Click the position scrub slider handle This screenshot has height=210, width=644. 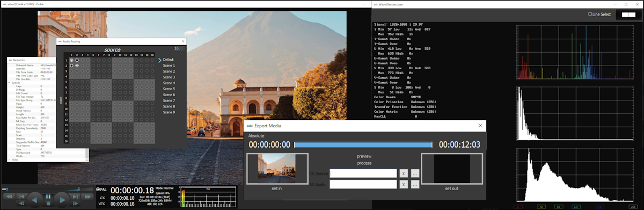6,189
